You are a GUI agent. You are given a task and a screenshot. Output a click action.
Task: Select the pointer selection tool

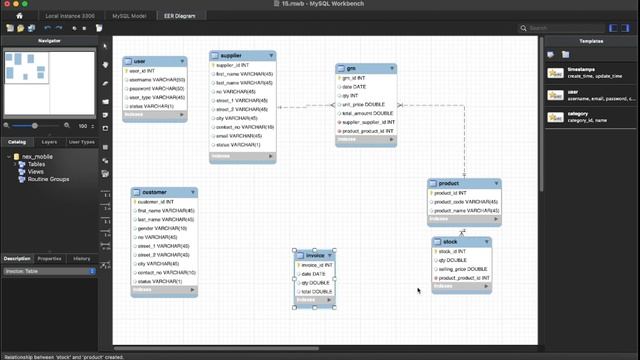click(x=105, y=46)
